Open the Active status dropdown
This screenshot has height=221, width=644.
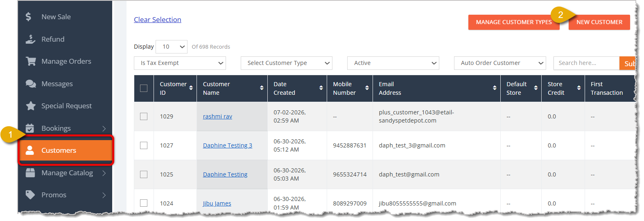(393, 63)
